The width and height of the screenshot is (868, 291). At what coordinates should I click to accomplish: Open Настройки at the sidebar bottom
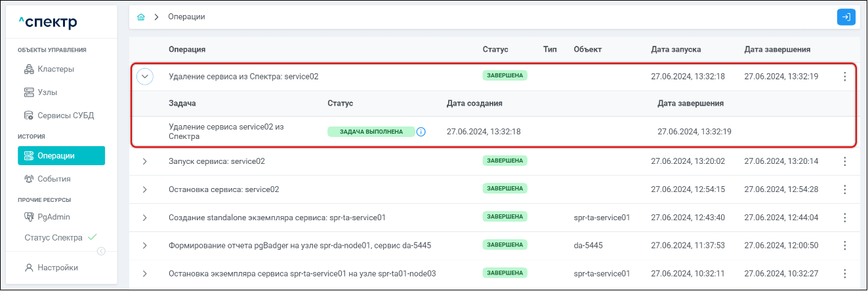(x=58, y=267)
